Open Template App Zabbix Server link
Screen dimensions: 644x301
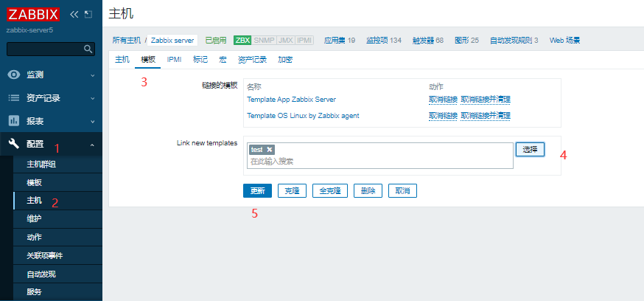point(291,100)
